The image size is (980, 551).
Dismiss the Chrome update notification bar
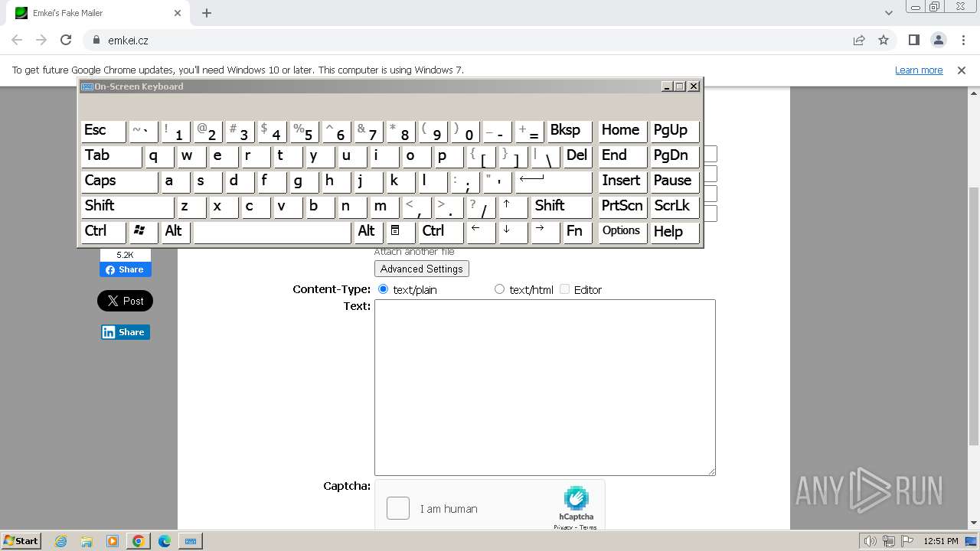tap(962, 70)
